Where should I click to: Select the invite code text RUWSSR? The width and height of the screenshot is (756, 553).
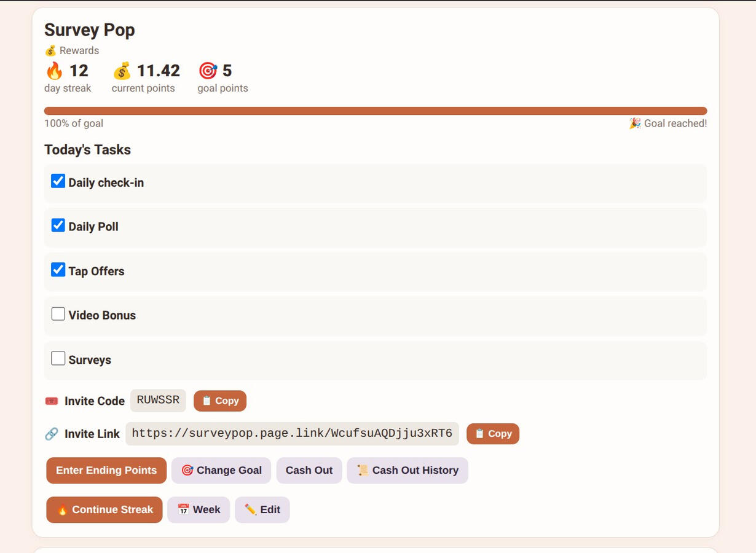click(x=158, y=401)
